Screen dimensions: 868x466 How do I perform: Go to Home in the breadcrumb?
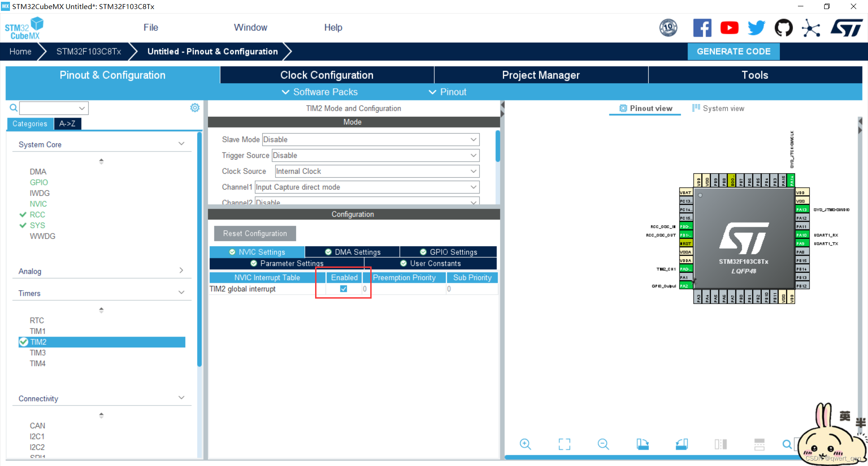click(20, 52)
